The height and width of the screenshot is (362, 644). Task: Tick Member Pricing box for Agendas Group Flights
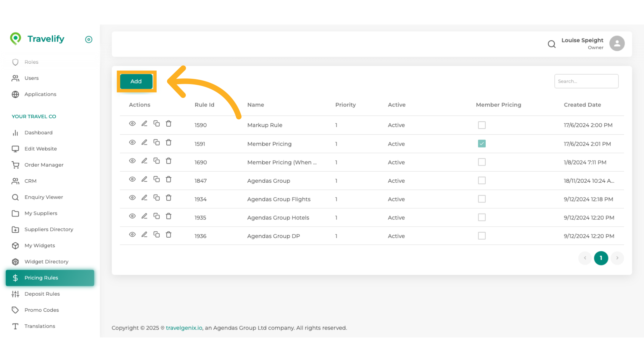pyautogui.click(x=482, y=199)
